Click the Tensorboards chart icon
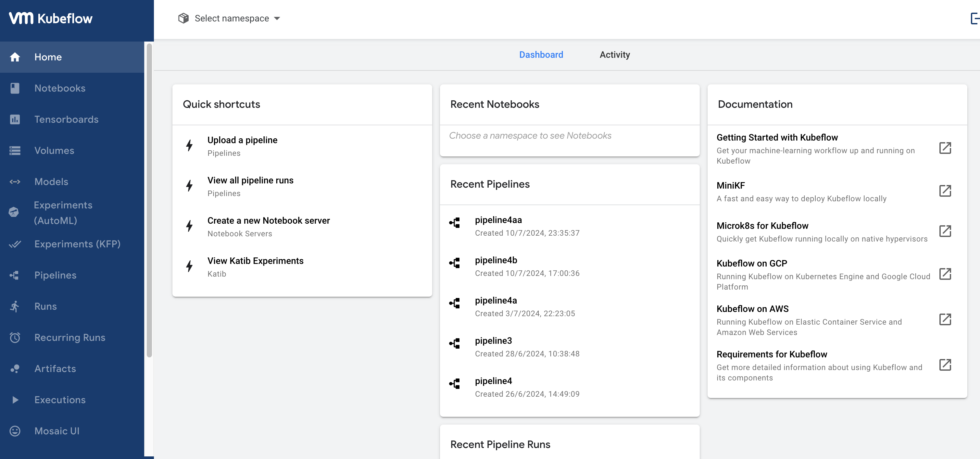This screenshot has width=980, height=459. coord(15,119)
